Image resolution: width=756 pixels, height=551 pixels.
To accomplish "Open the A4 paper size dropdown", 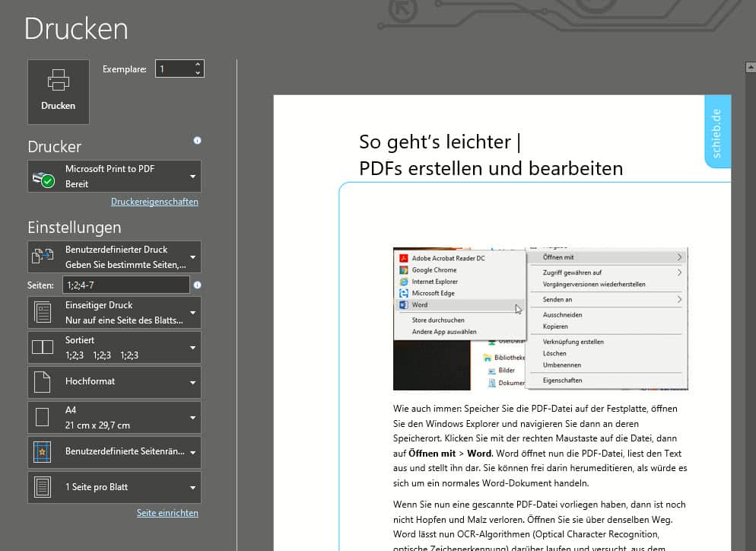I will click(114, 417).
